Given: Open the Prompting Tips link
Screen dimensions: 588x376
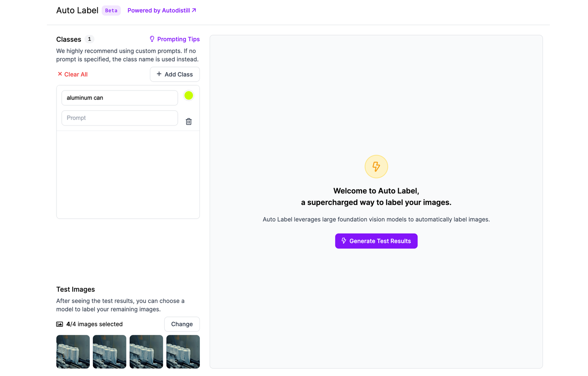Looking at the screenshot, I should 178,39.
